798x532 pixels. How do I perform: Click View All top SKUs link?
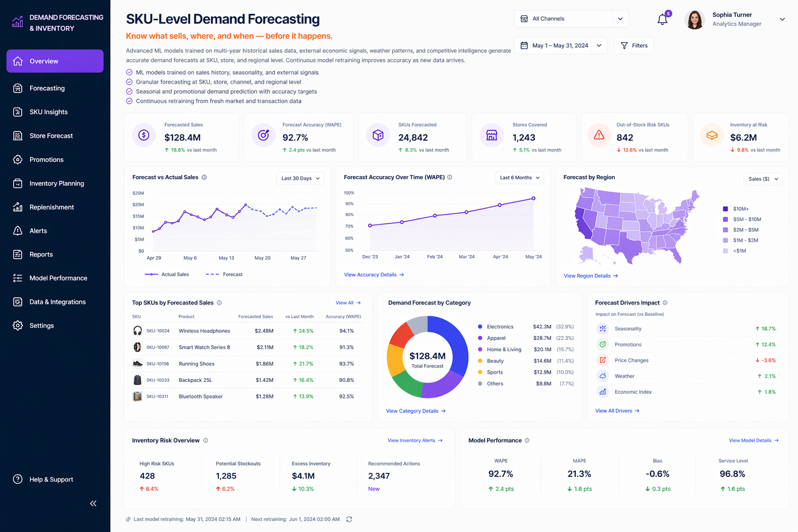coord(348,303)
